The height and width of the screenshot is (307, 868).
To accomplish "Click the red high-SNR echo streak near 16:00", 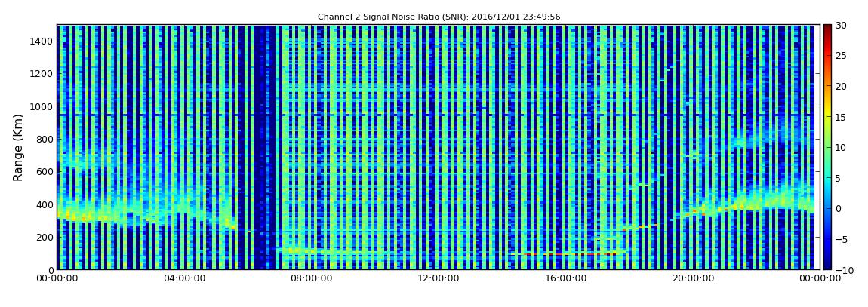I will click(x=570, y=254).
